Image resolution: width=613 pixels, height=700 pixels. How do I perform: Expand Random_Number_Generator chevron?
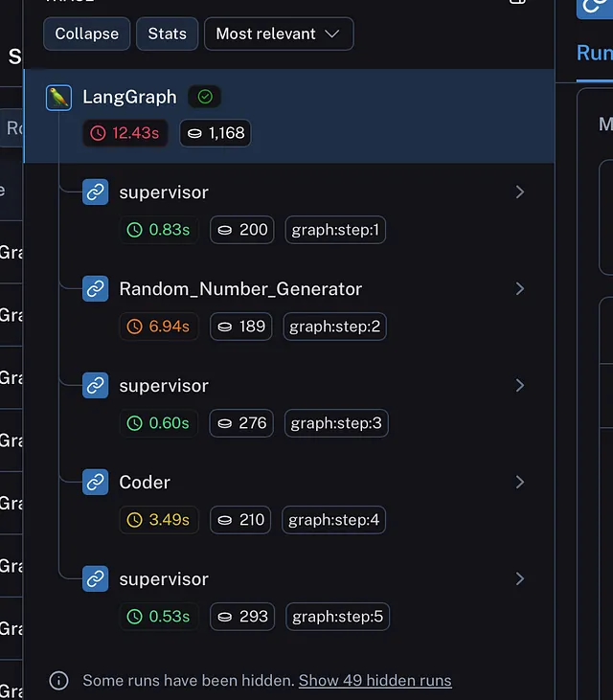(520, 289)
